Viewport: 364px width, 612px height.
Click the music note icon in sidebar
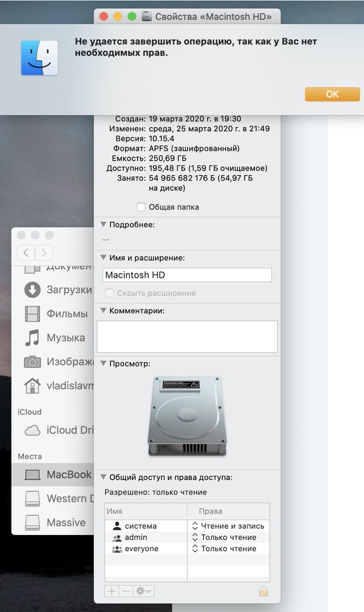[32, 338]
